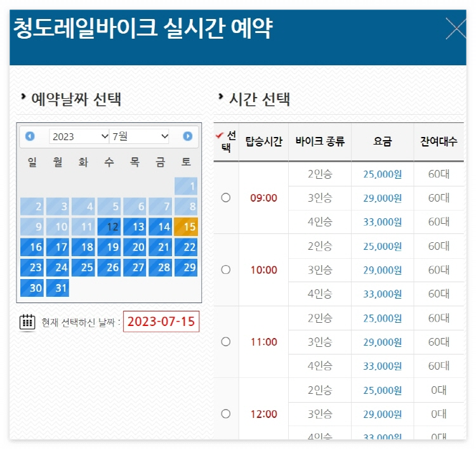476x449 pixels.
Task: Pick highlighted July 15 on the calendar
Action: (186, 226)
